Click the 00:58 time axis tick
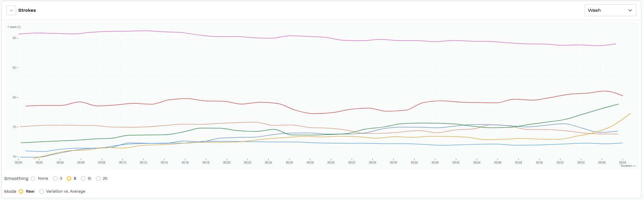Screen dimensions: 644x200 click(622, 163)
